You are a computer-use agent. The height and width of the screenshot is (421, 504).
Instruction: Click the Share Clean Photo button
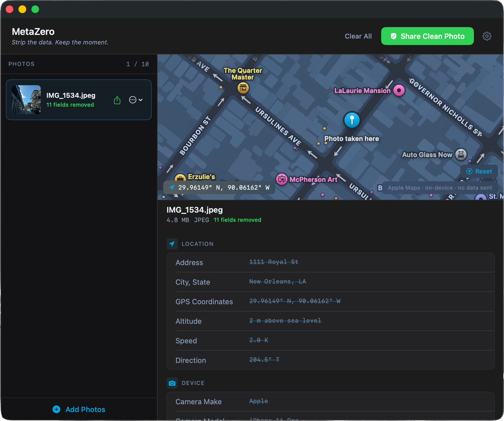click(427, 36)
